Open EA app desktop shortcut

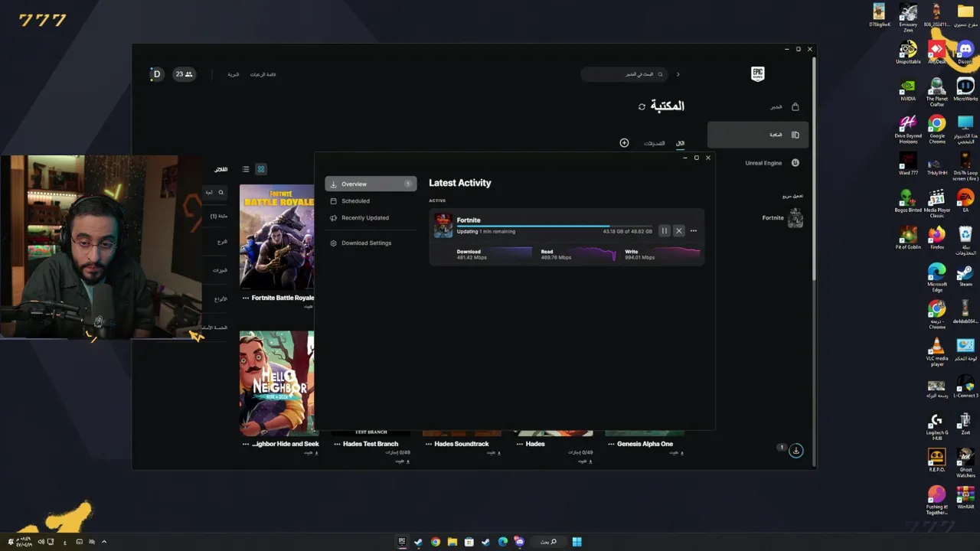coord(965,201)
